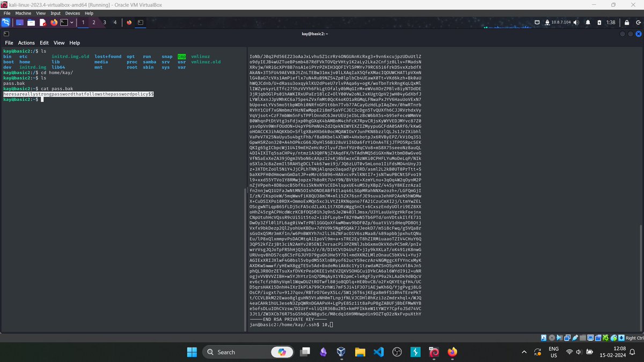Click VirtualBox display indicator
Image resolution: width=644 pixels, height=362 pixels.
590,337
